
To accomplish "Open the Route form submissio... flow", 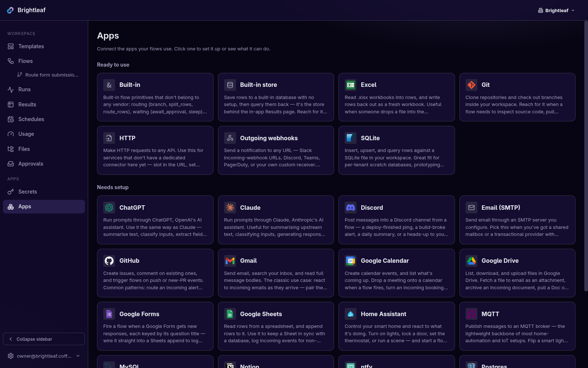I will click(48, 75).
